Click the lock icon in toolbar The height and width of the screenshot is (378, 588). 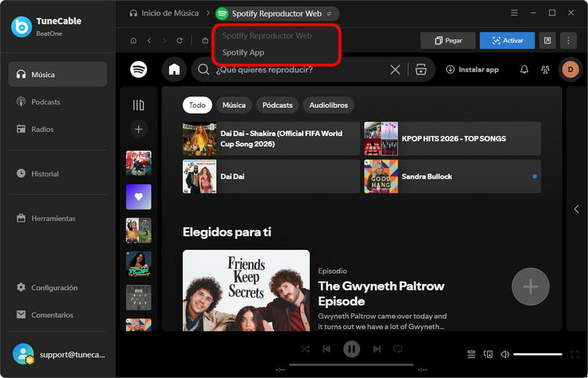click(x=205, y=40)
